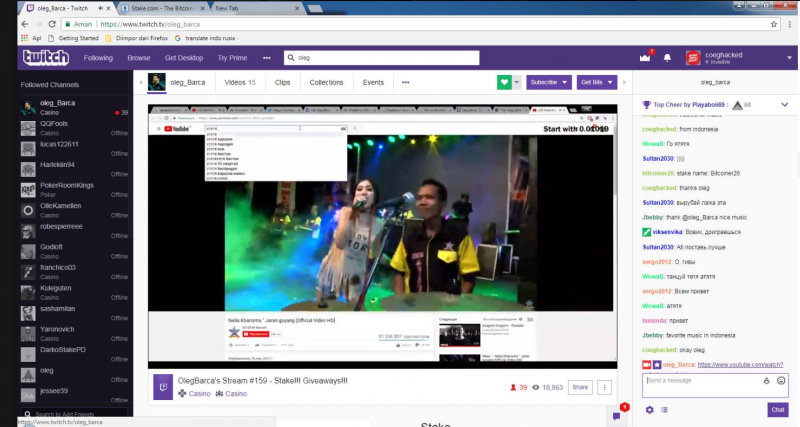Open sashamilan channel in sidebar
The image size is (800, 427).
(74, 313)
